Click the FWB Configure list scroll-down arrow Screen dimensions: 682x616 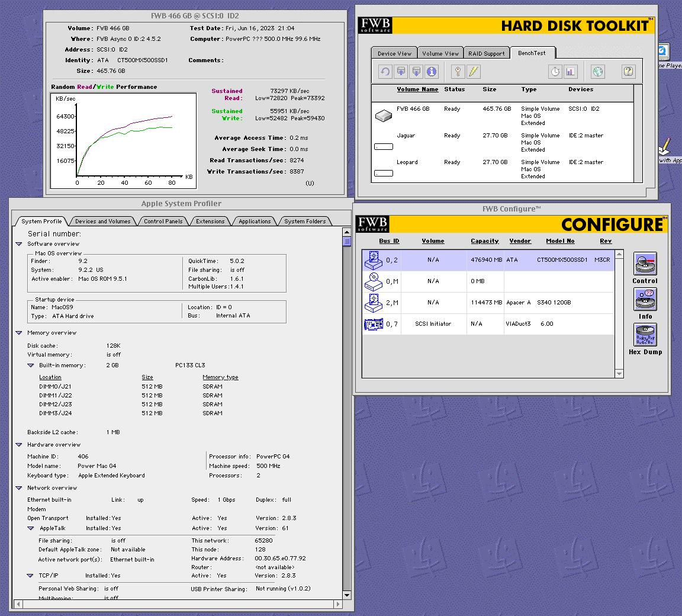(x=619, y=374)
